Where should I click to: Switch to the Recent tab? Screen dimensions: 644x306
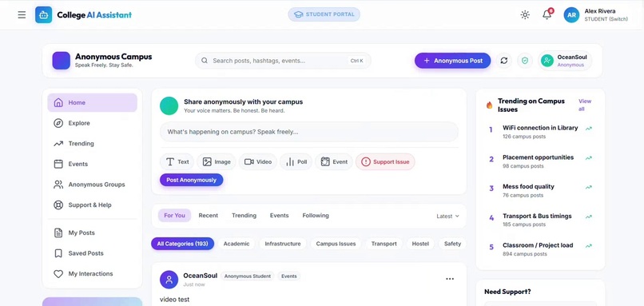209,215
